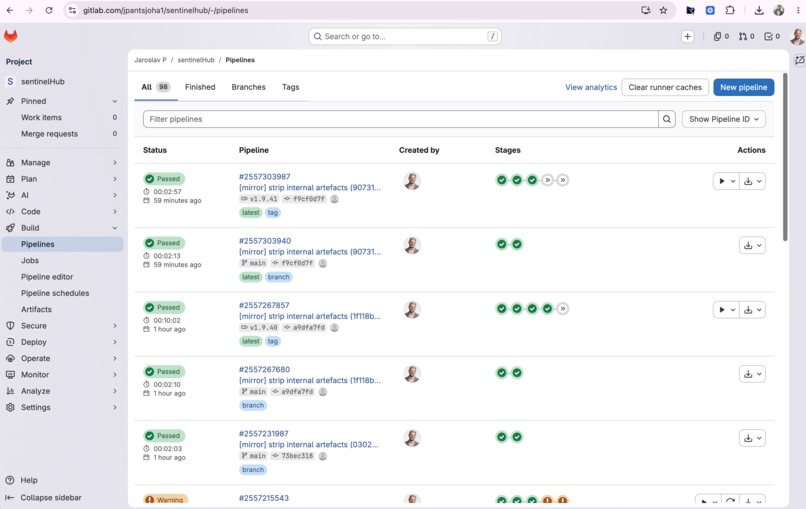The width and height of the screenshot is (806, 509).
Task: Expand the AI sidebar section
Action: click(x=62, y=195)
